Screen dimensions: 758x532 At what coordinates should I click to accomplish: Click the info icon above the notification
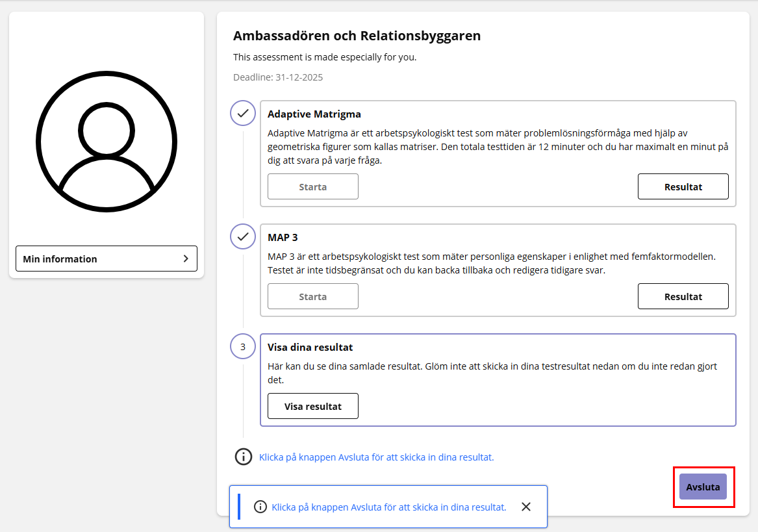pos(243,457)
